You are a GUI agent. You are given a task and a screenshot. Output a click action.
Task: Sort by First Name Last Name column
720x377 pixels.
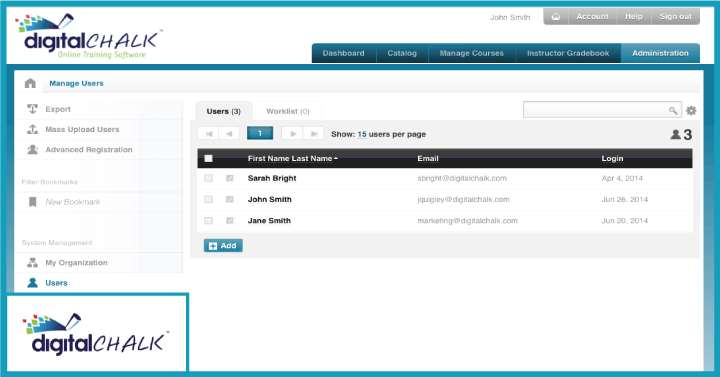(x=292, y=158)
